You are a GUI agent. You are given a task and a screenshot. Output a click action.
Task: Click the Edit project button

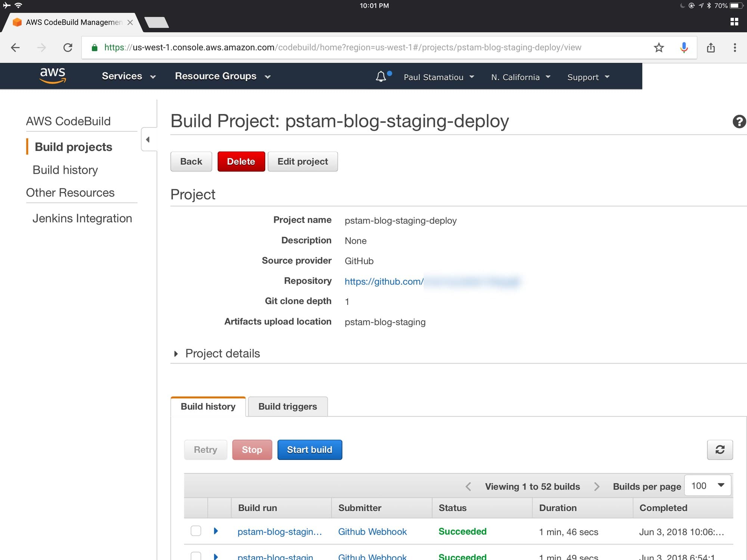pos(303,161)
